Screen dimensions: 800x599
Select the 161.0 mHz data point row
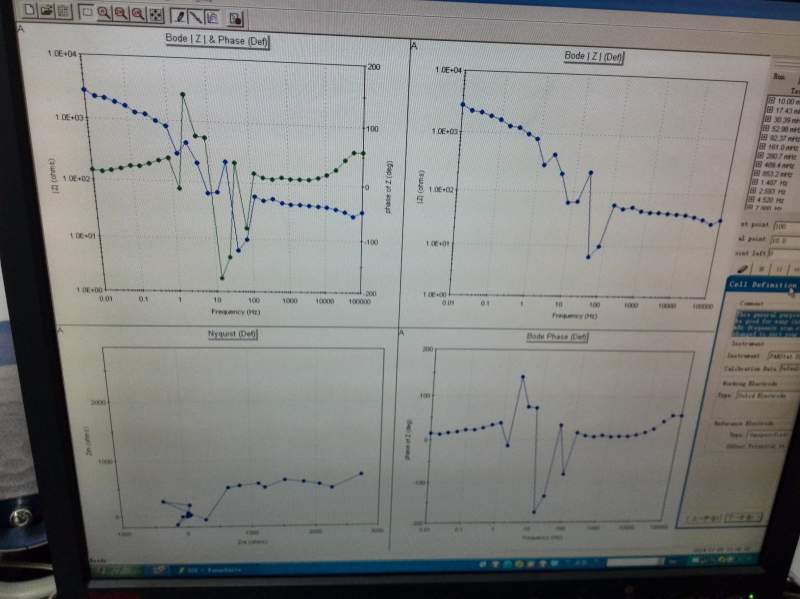(780, 147)
